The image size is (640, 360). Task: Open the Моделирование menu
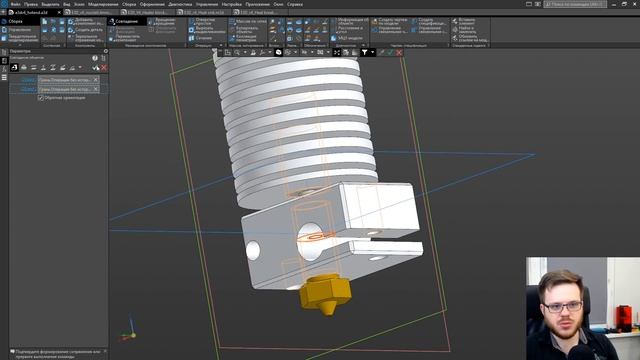coord(103,4)
